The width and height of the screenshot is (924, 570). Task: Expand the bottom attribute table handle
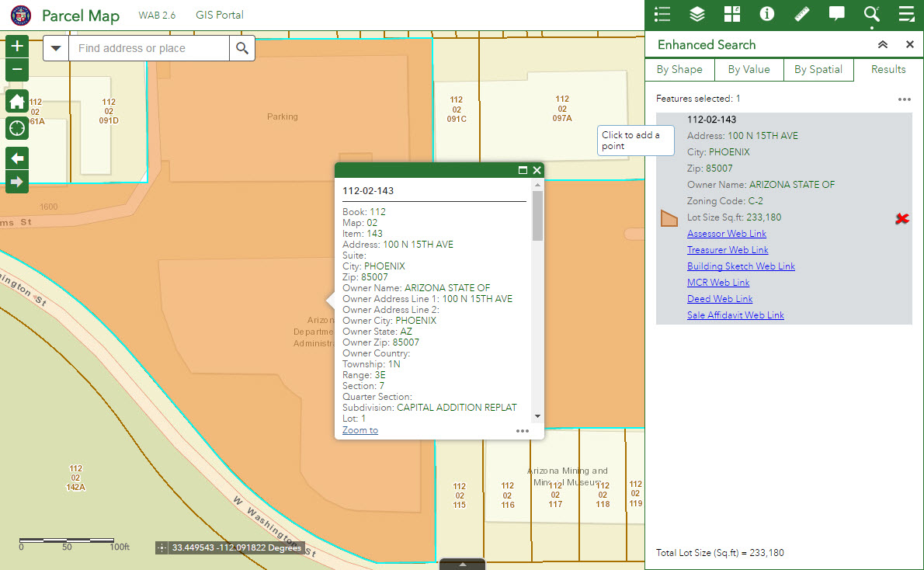462,565
